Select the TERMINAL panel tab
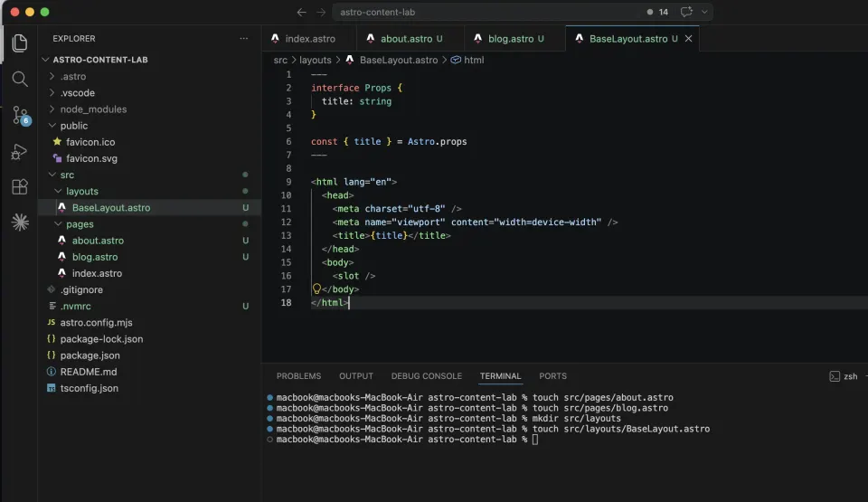Viewport: 868px width, 502px height. tap(500, 375)
